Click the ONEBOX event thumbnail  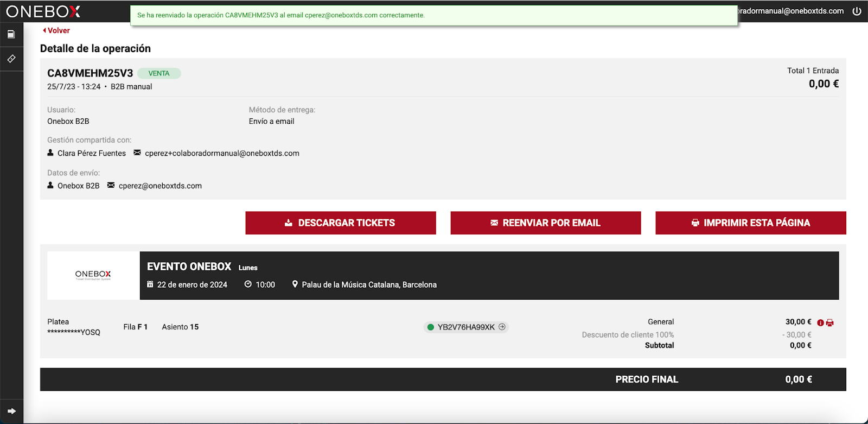(x=93, y=275)
